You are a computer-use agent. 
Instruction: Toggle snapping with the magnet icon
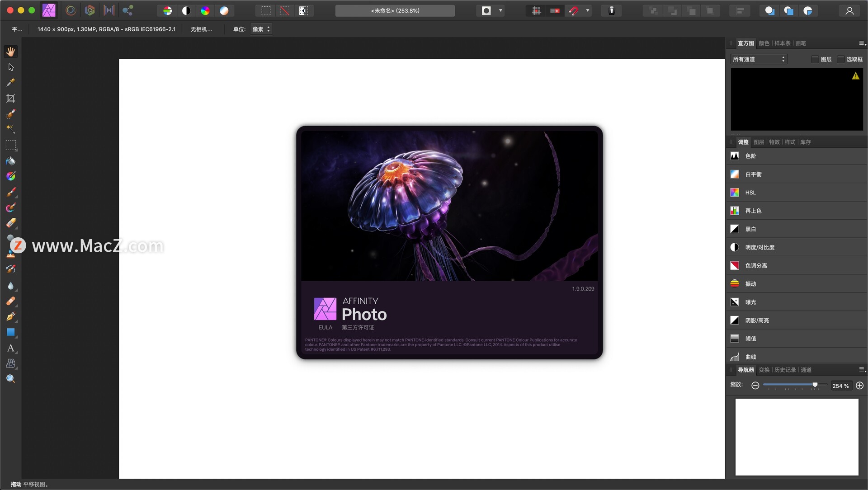click(573, 10)
